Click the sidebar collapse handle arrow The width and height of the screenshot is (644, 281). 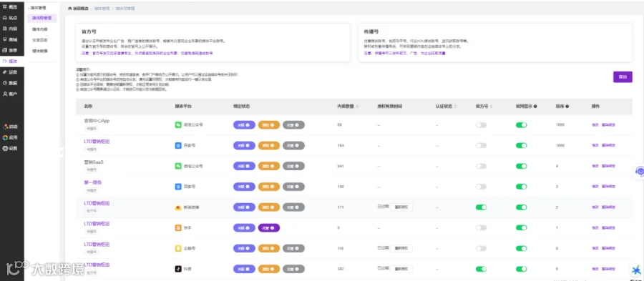pos(62,152)
